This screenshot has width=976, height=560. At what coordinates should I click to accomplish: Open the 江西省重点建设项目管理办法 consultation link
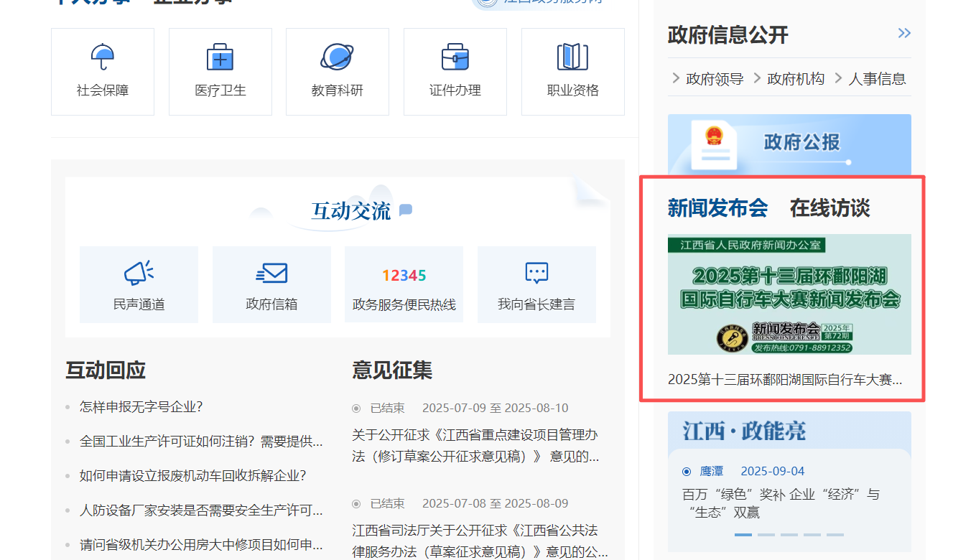tap(475, 445)
